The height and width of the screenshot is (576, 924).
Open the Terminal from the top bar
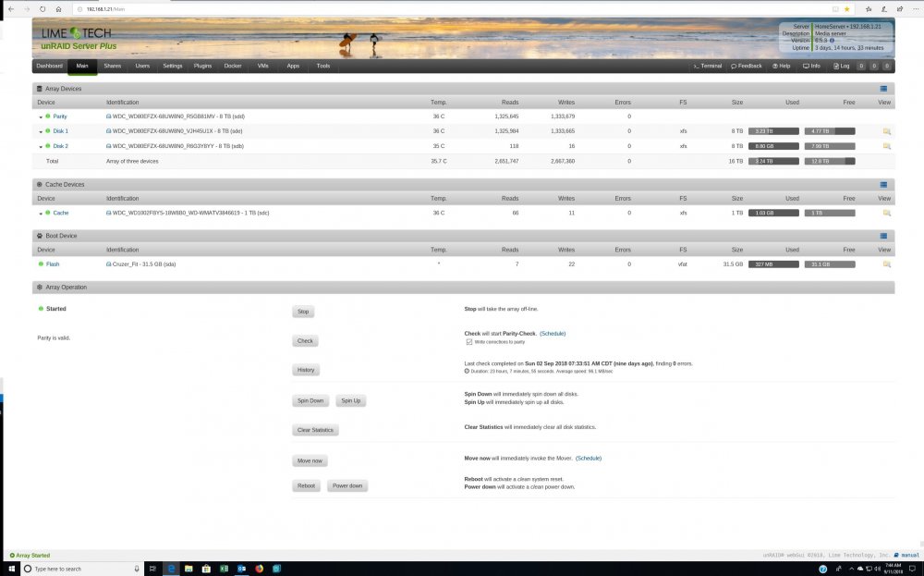pyautogui.click(x=707, y=66)
